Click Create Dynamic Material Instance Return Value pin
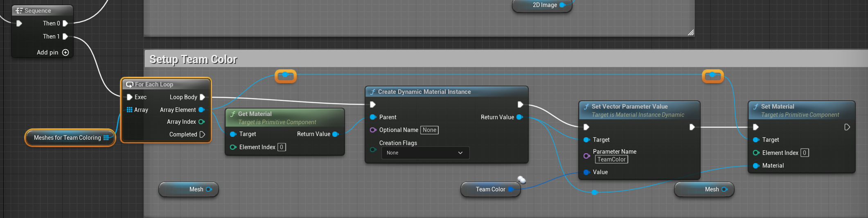Image resolution: width=868 pixels, height=218 pixels. (x=520, y=117)
